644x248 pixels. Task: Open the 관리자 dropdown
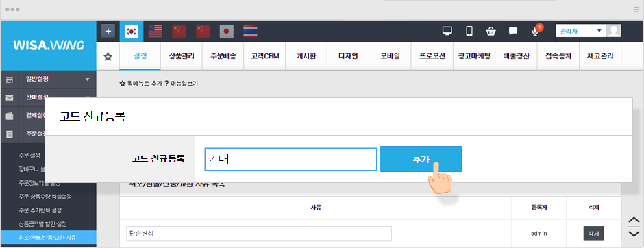(580, 31)
